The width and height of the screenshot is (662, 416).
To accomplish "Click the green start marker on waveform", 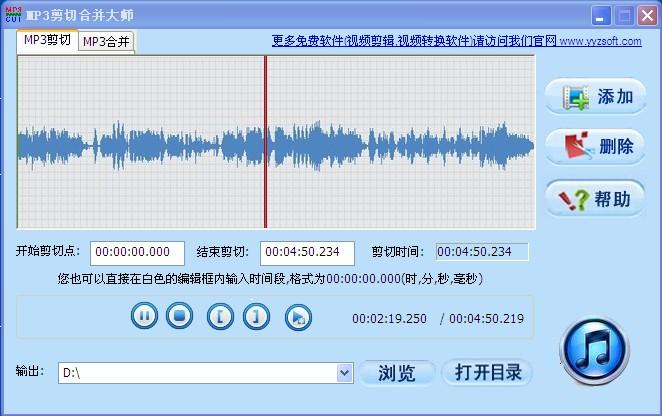I will coord(18,140).
